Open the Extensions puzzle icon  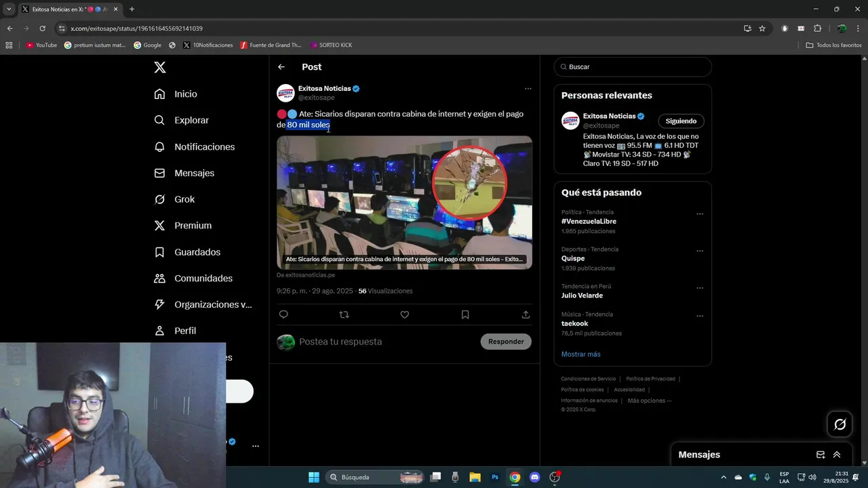(817, 28)
